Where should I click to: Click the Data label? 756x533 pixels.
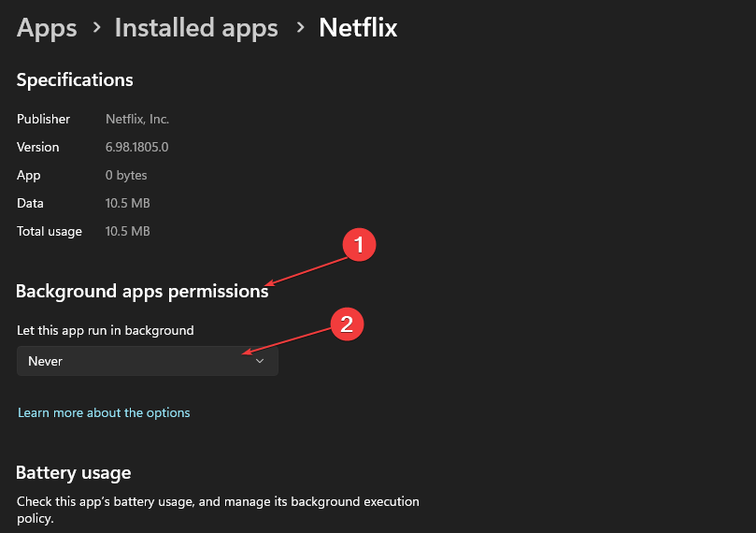pos(31,203)
